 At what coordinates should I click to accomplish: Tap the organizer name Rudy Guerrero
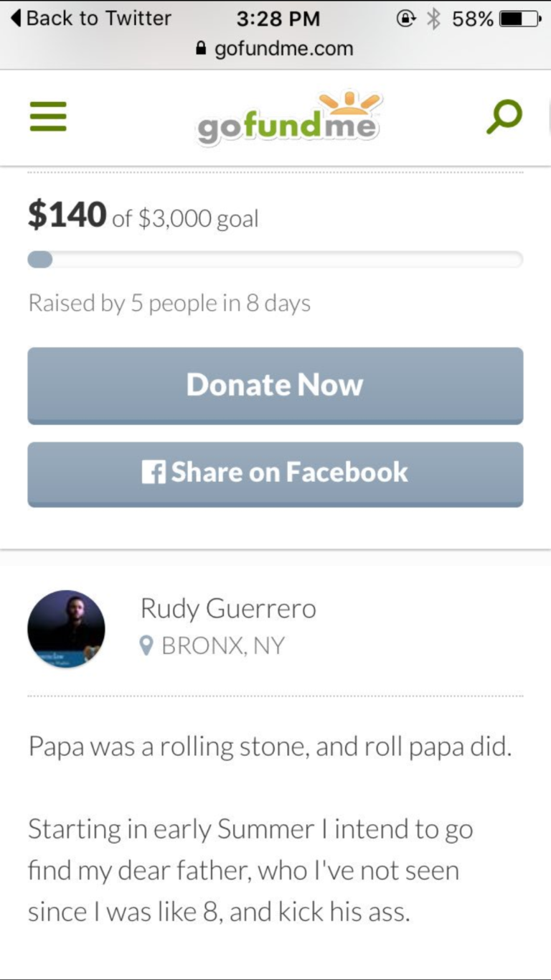coord(228,609)
